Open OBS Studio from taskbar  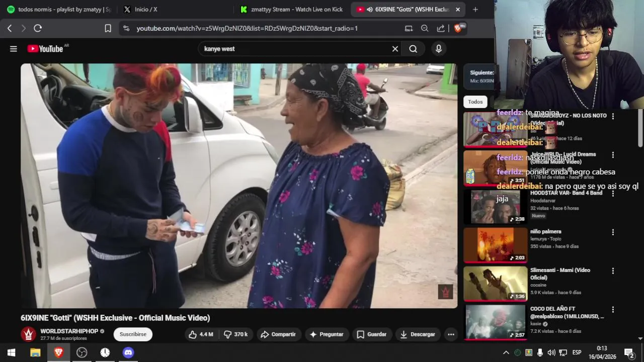tap(82, 352)
